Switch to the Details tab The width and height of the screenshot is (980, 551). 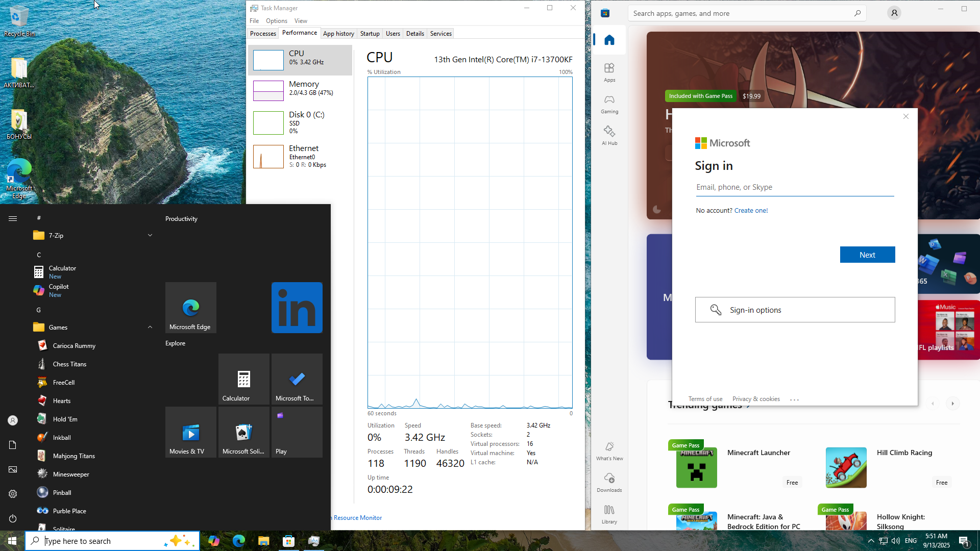(x=415, y=34)
